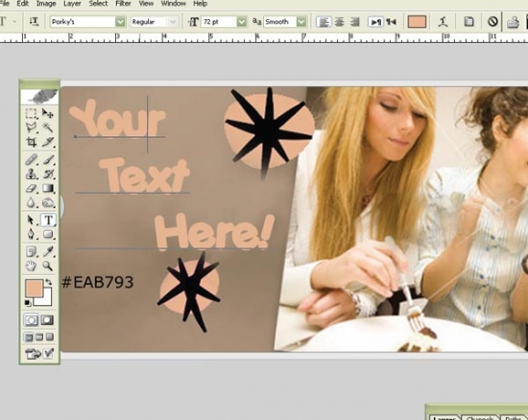Enable Standard Screen mode
The width and height of the screenshot is (528, 420).
(29, 337)
